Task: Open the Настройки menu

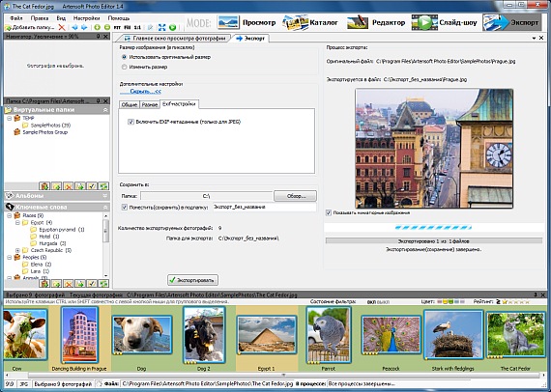Action: pos(87,18)
